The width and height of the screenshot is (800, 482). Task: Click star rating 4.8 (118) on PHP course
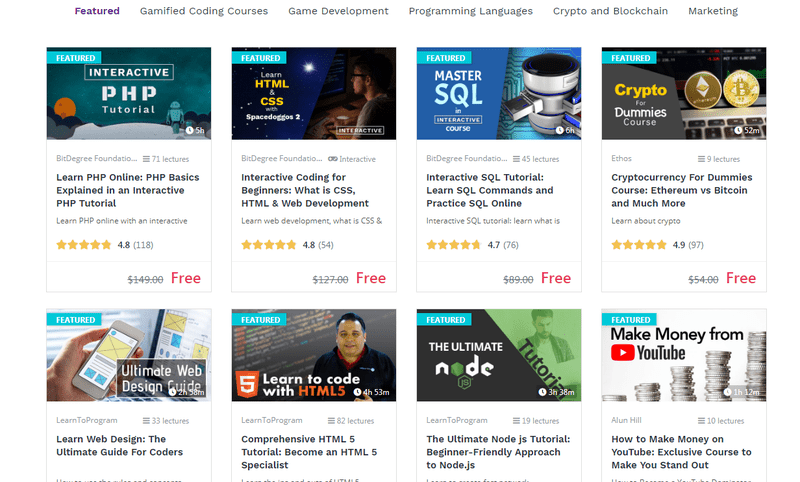(x=105, y=245)
